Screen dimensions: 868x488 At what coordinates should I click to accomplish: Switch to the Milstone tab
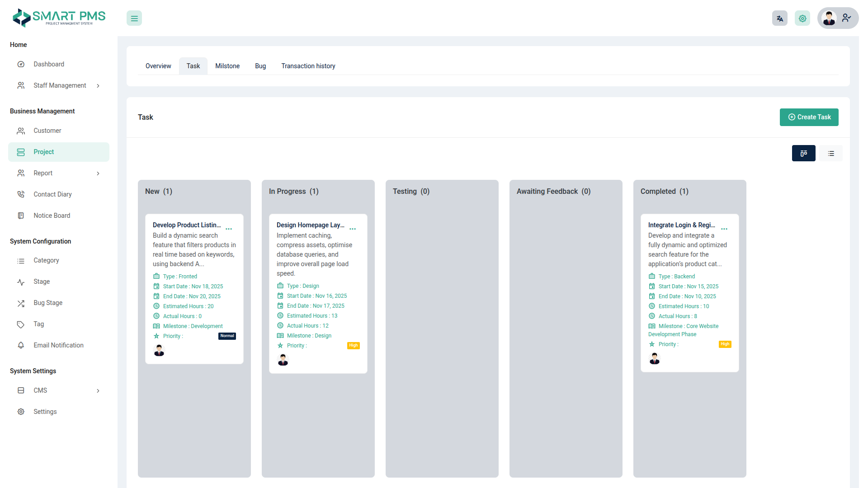227,66
